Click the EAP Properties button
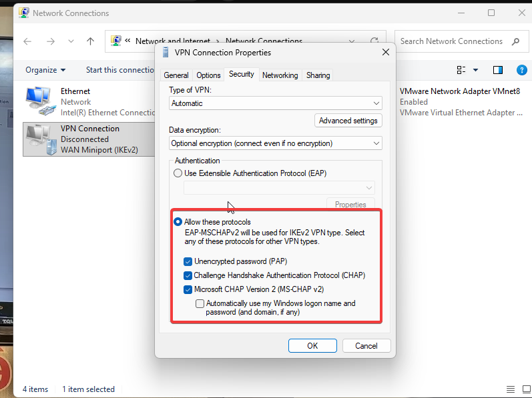The width and height of the screenshot is (532, 398). (x=350, y=204)
